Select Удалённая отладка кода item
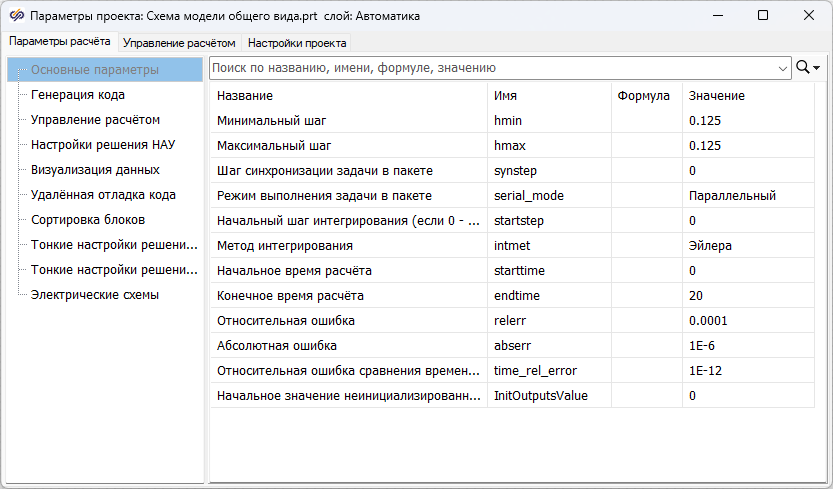The width and height of the screenshot is (833, 489). coord(103,195)
